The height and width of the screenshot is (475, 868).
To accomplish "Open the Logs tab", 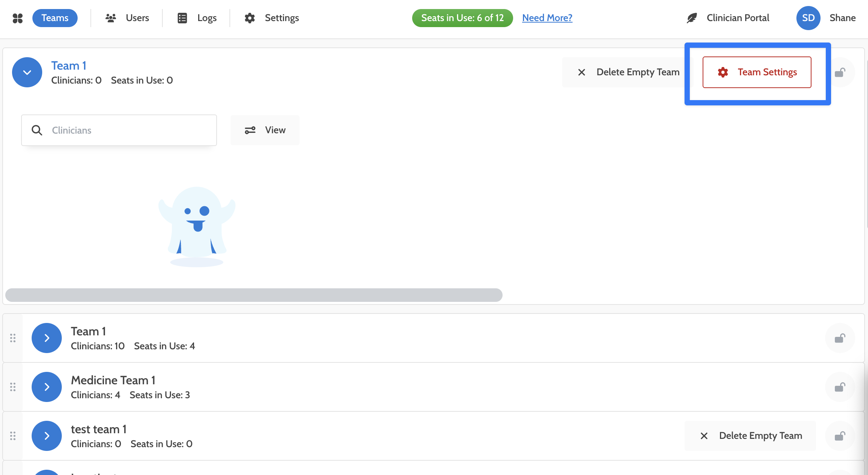I will click(197, 18).
